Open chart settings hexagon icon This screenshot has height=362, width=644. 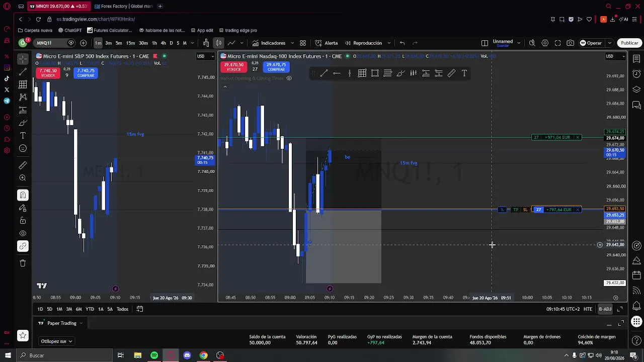(545, 43)
